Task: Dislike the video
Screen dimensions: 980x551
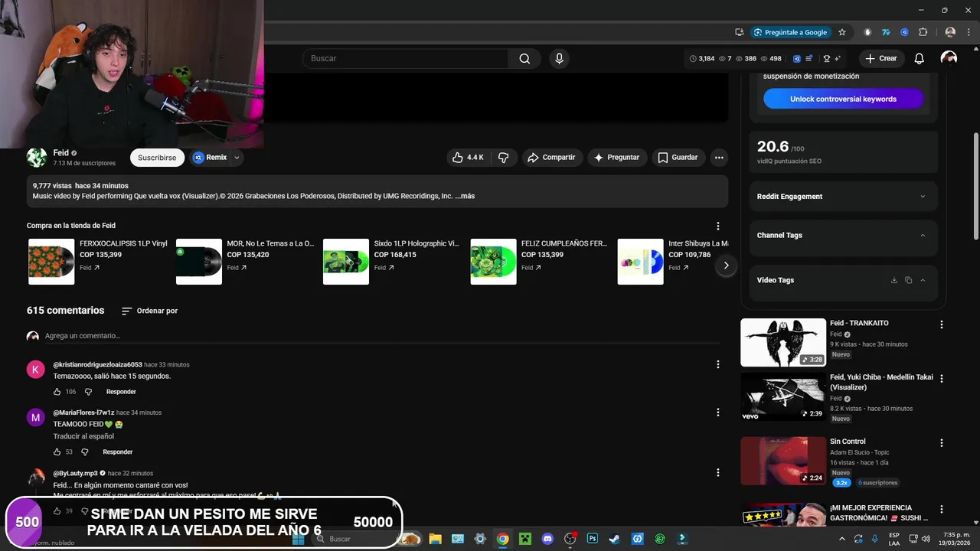Action: click(x=504, y=157)
